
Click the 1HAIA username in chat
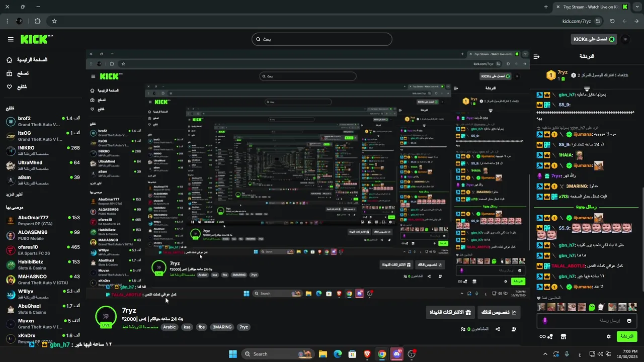tap(567, 155)
